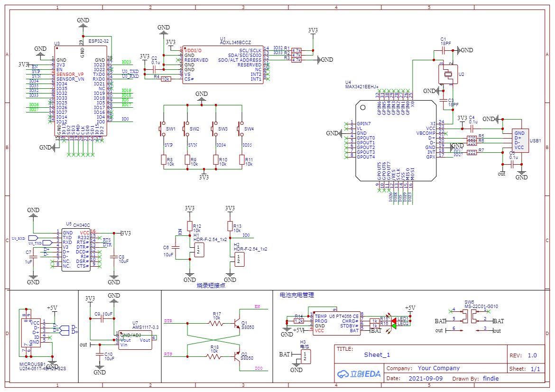The height and width of the screenshot is (392, 555).
Task: Select the ADXL345BCCZ chip body
Action: [x=223, y=65]
